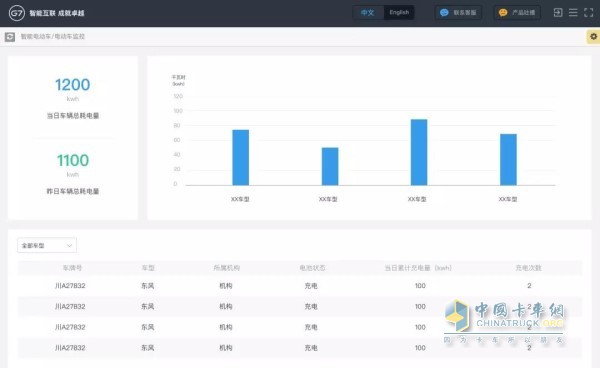Click the 车型 column header
The height and width of the screenshot is (368, 600).
(148, 268)
